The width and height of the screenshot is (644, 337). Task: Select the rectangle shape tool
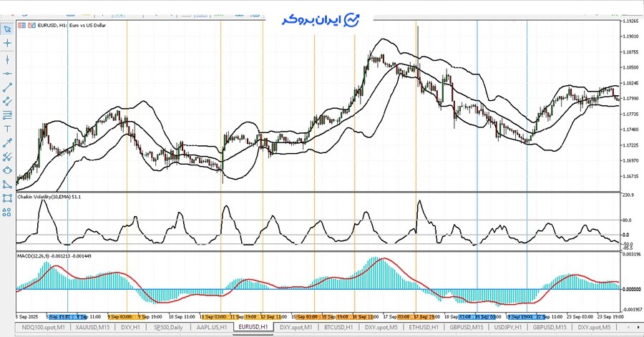7,197
